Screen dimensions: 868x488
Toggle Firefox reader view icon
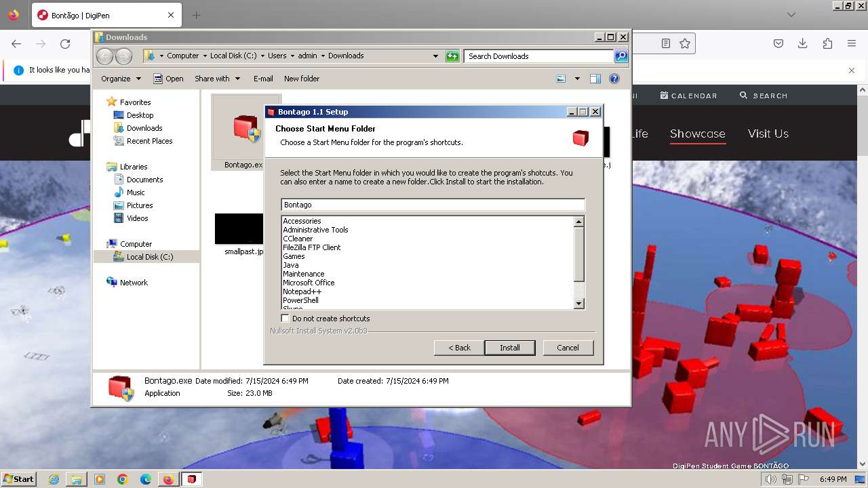click(x=666, y=43)
